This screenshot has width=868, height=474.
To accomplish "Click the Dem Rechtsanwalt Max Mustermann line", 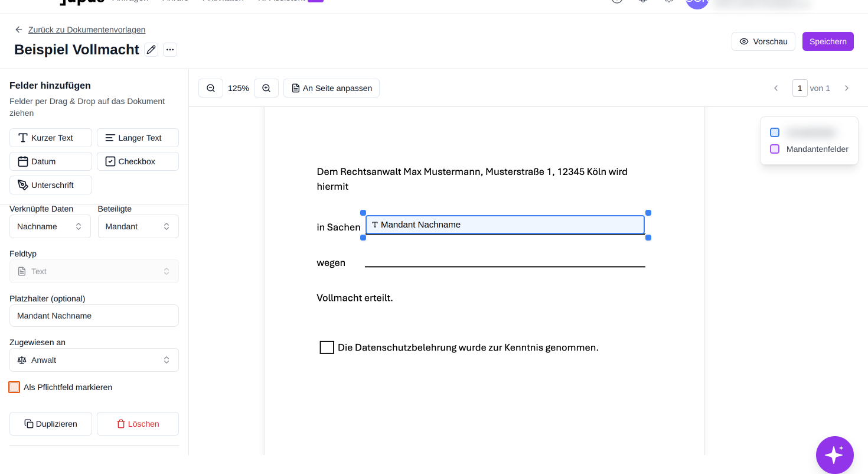I will click(x=472, y=172).
